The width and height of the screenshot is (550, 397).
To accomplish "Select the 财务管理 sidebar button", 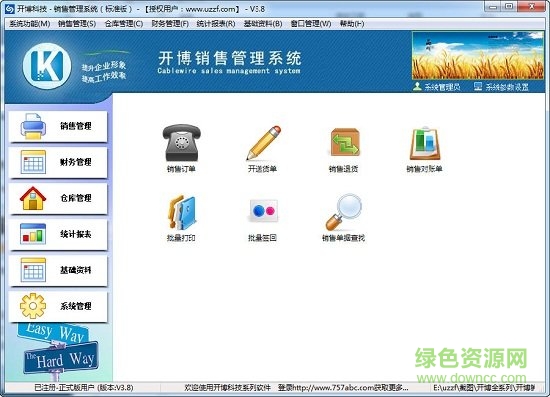I will 58,162.
